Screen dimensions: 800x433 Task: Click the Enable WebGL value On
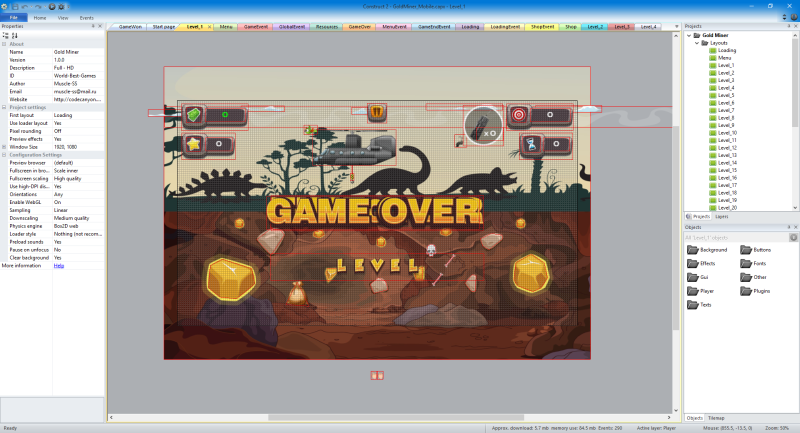click(78, 202)
